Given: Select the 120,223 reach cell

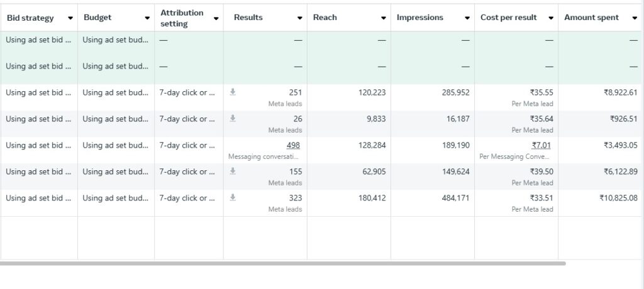Looking at the screenshot, I should click(x=370, y=92).
